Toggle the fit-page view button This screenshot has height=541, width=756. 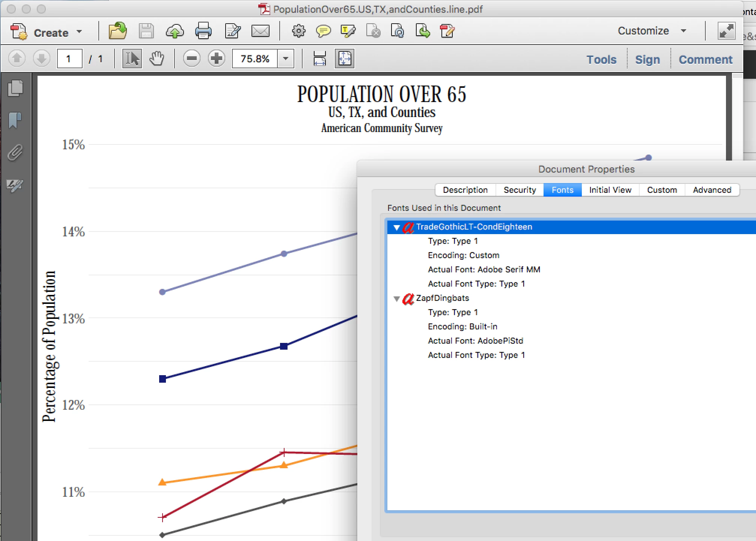point(345,59)
